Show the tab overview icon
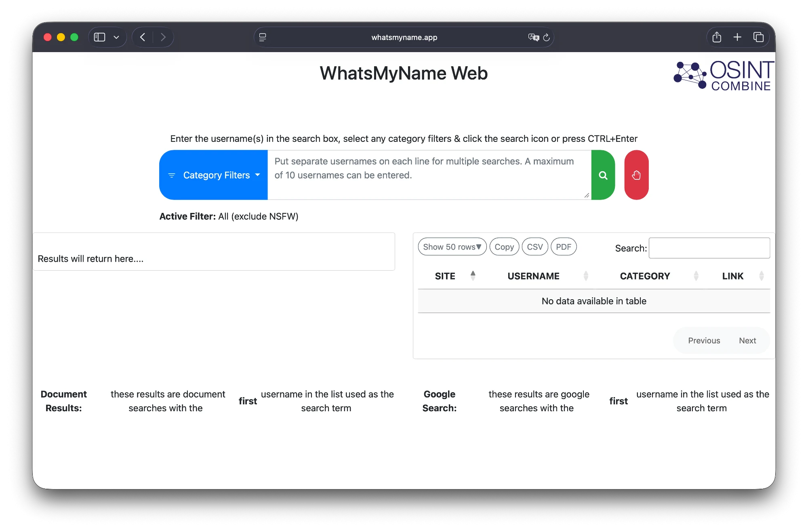The image size is (808, 532). point(758,37)
